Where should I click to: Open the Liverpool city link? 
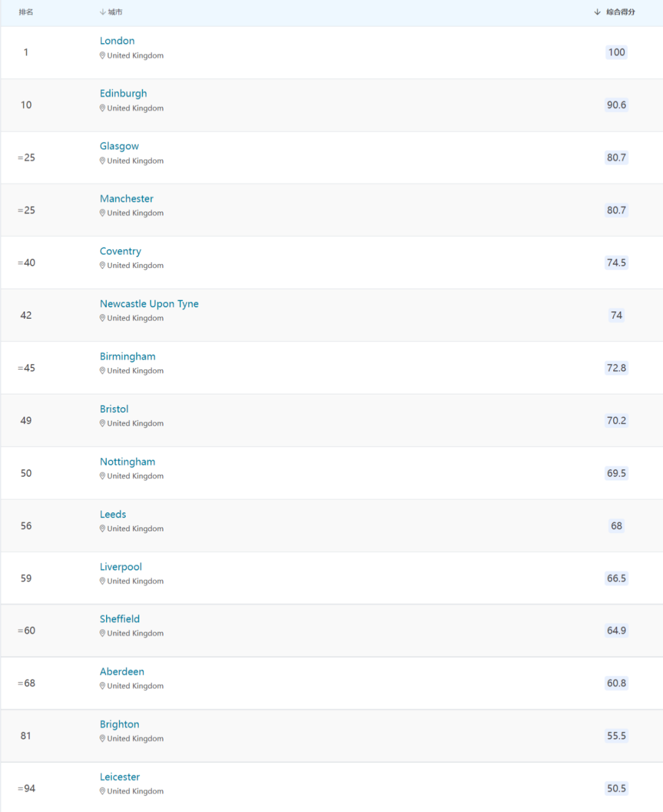point(121,566)
